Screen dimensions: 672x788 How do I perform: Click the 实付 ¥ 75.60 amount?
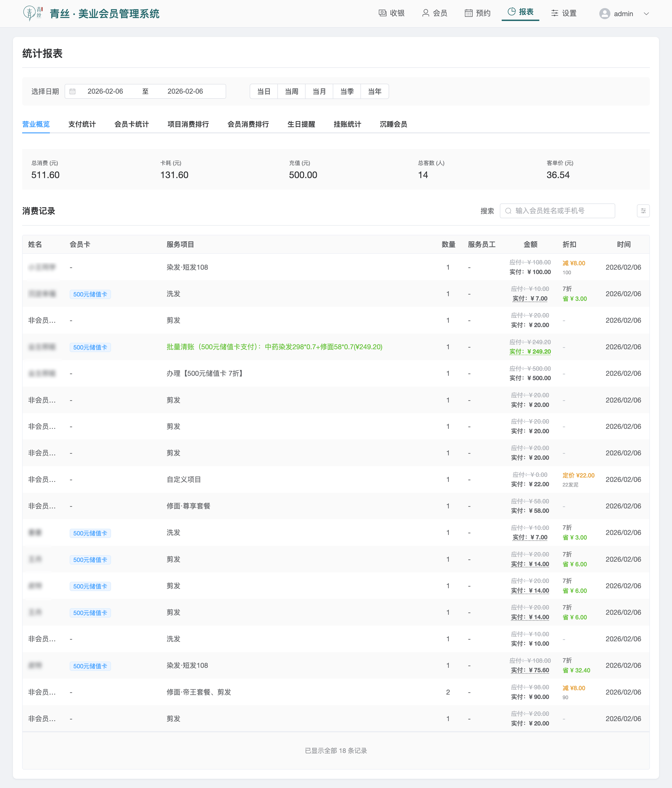coord(530,671)
